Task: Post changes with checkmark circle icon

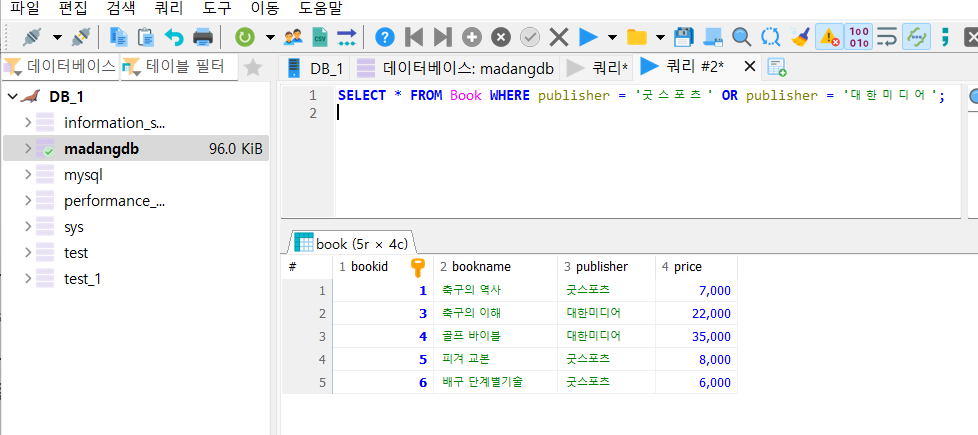Action: [x=530, y=37]
